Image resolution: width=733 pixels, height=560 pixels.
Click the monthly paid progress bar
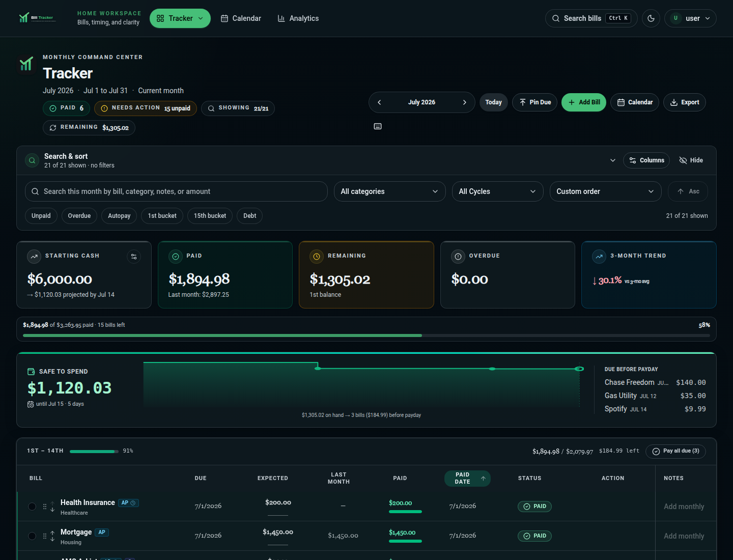click(366, 335)
